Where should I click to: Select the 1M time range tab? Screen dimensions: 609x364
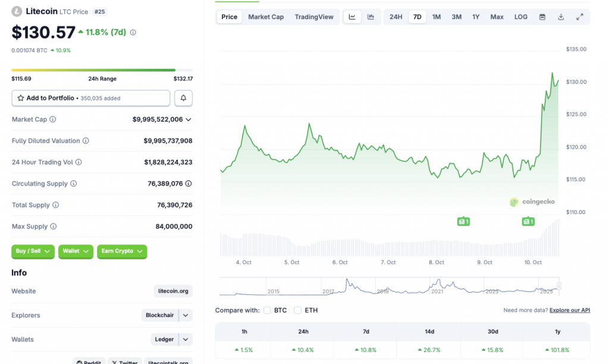(437, 17)
